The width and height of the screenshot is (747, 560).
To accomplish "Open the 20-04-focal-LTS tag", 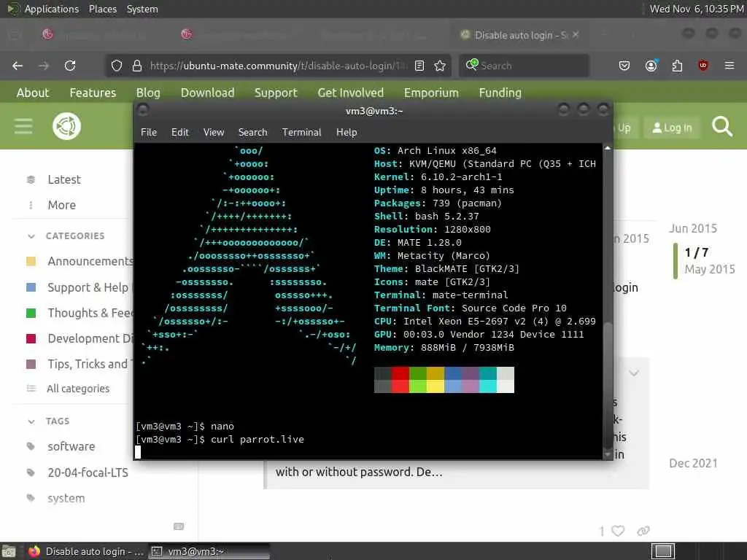I will coord(88,472).
